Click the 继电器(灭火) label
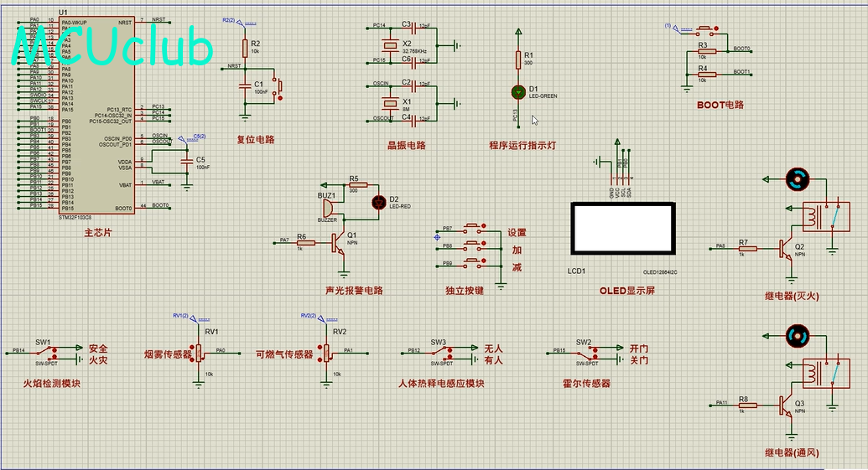 coord(792,296)
